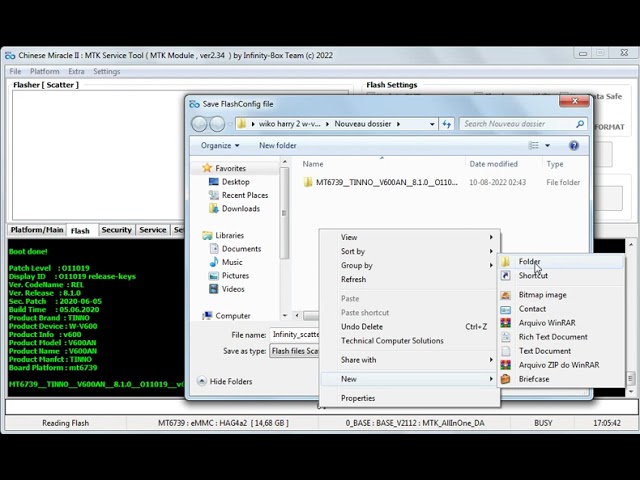Switch to Service tab
This screenshot has width=640, height=480.
153,230
